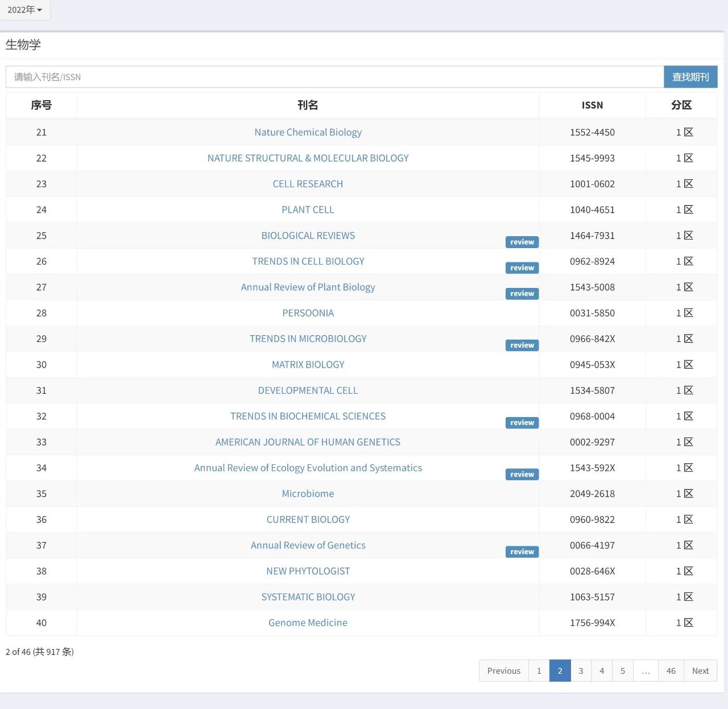Go to the Next page
The height and width of the screenshot is (709, 728).
click(x=700, y=671)
